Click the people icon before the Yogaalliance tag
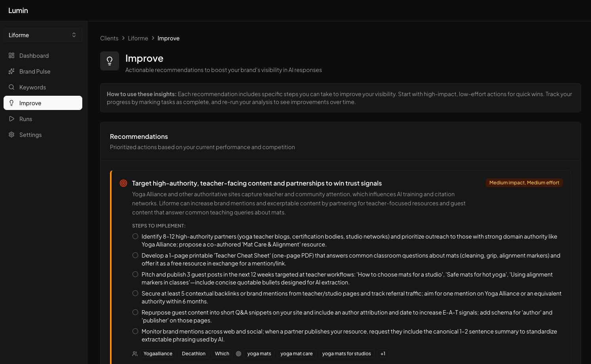Viewport: 591px width, 364px height. point(135,353)
